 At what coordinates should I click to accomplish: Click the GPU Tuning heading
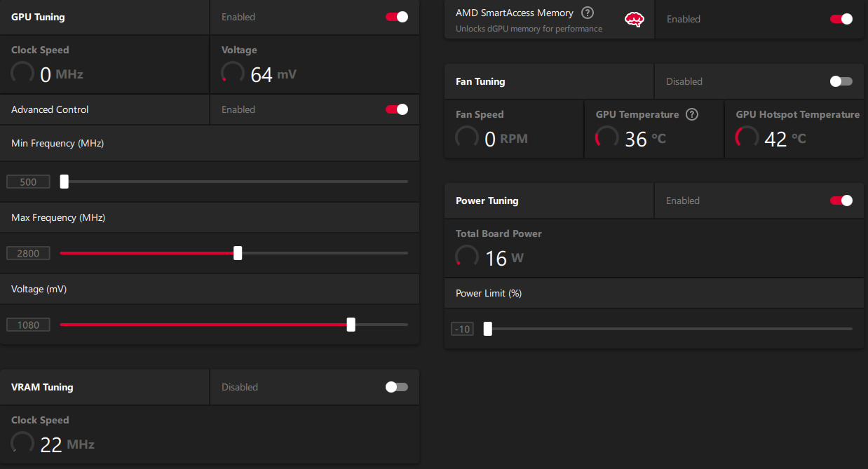(38, 17)
